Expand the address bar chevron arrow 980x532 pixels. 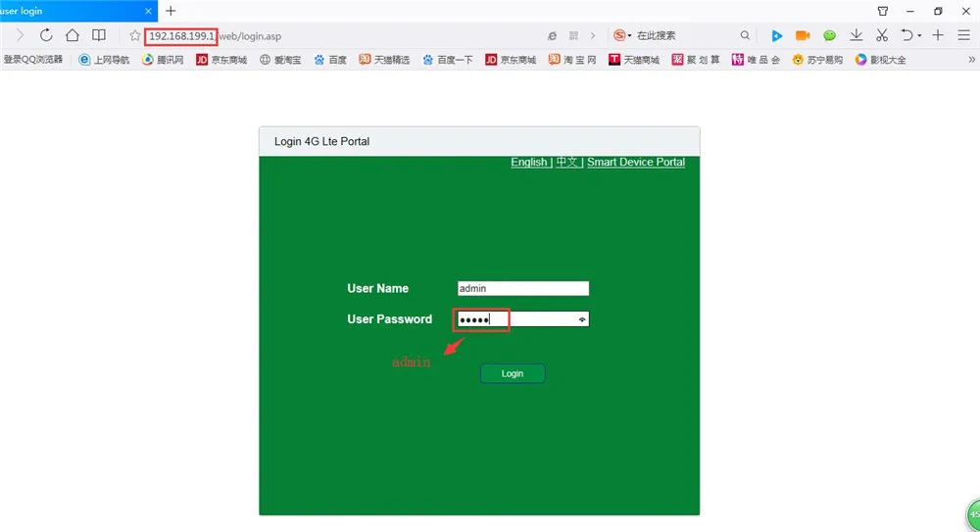593,35
